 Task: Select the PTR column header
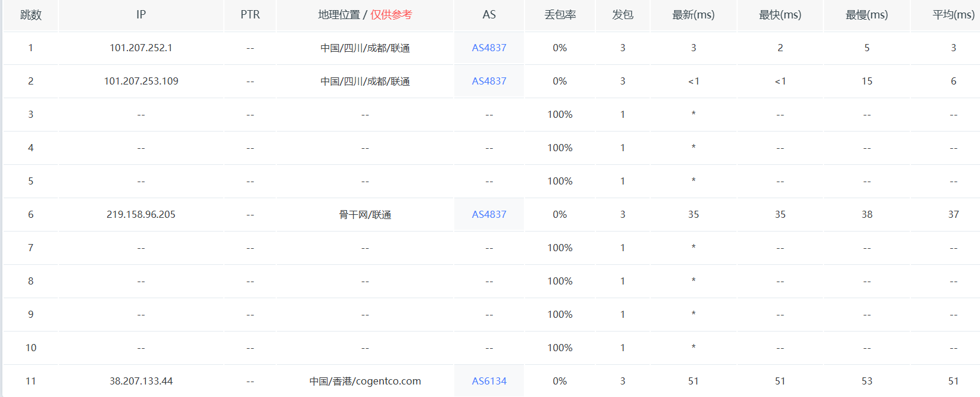[250, 15]
